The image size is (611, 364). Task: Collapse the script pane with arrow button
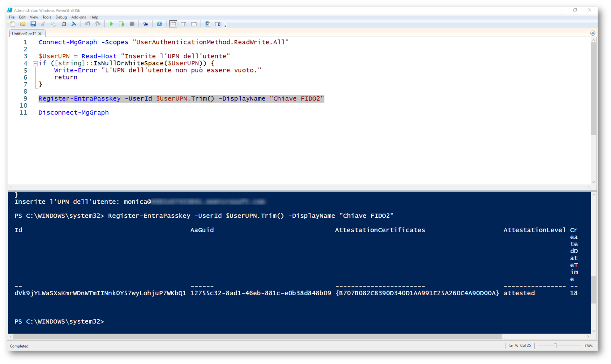click(593, 33)
